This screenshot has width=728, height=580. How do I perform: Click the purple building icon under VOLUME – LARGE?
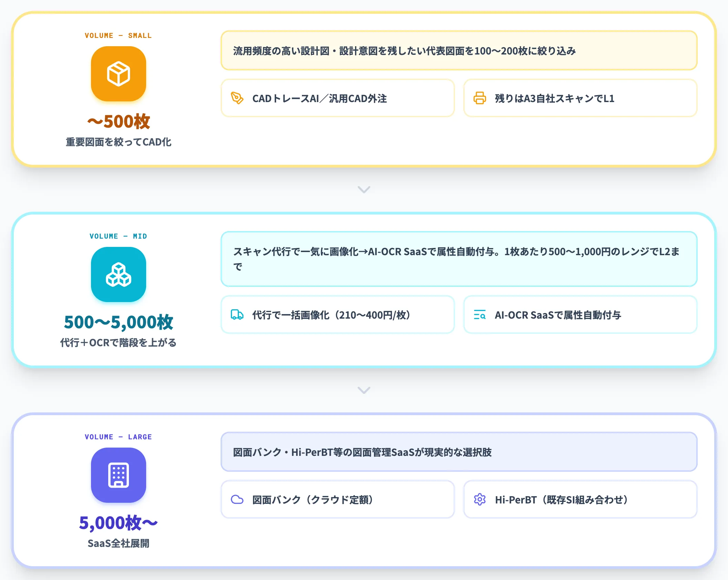point(118,475)
